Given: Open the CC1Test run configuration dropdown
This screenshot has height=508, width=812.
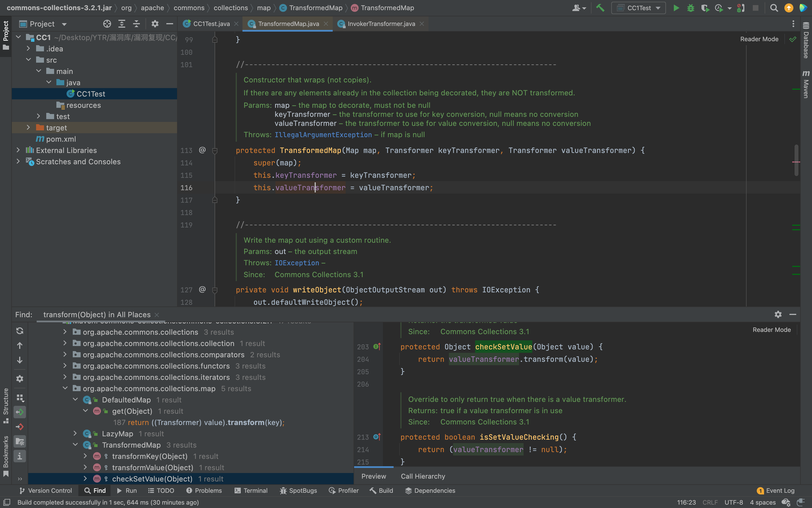Looking at the screenshot, I should click(x=639, y=8).
